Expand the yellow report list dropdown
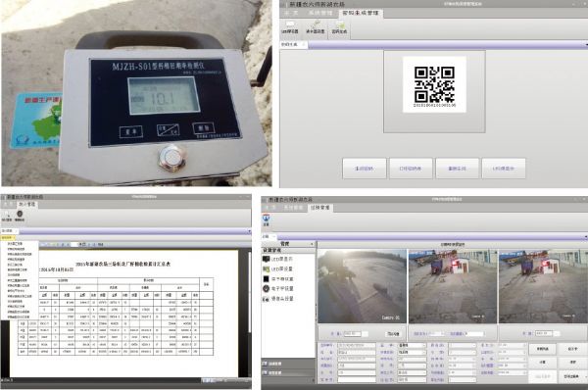The image size is (588, 390). (8, 238)
